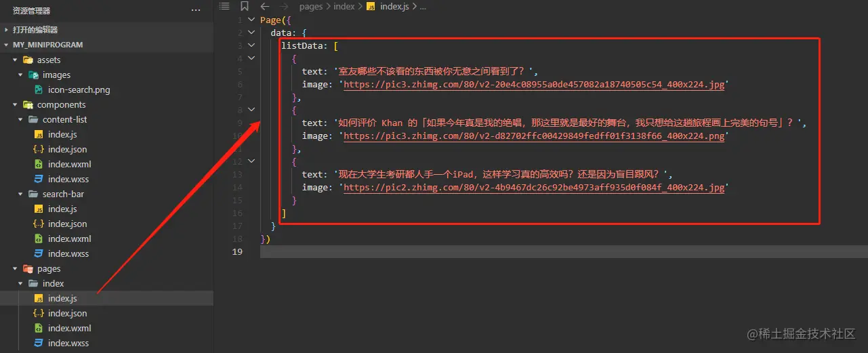Go back with the left arrow
868x353 pixels.
pos(265,6)
